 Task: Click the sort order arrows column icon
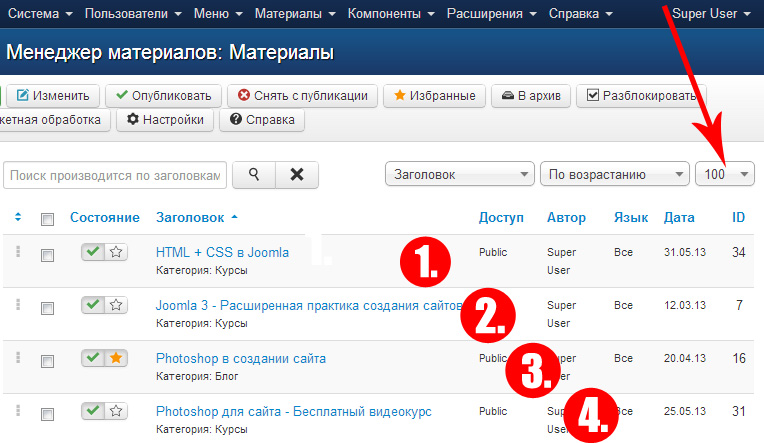point(18,217)
